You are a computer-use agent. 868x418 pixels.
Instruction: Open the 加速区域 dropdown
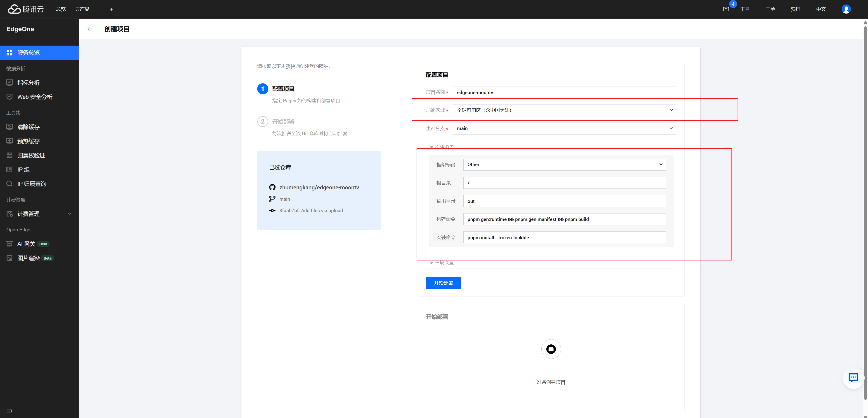(564, 110)
